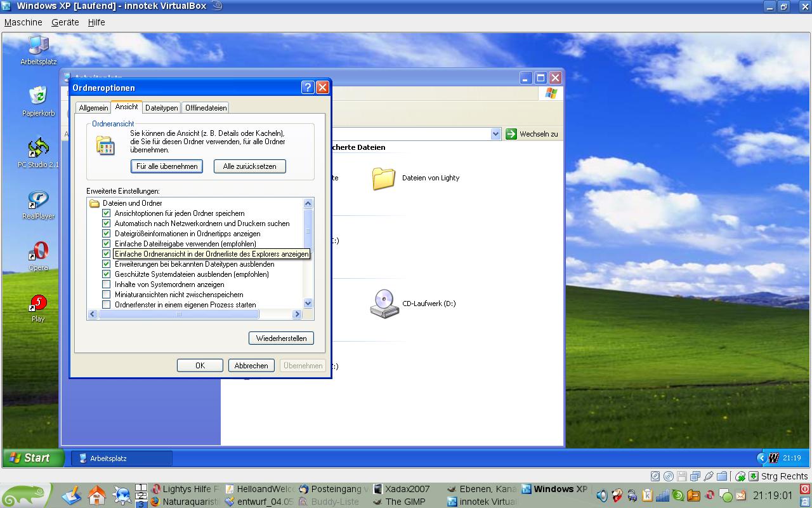Open the address bar dropdown arrow

[x=495, y=134]
